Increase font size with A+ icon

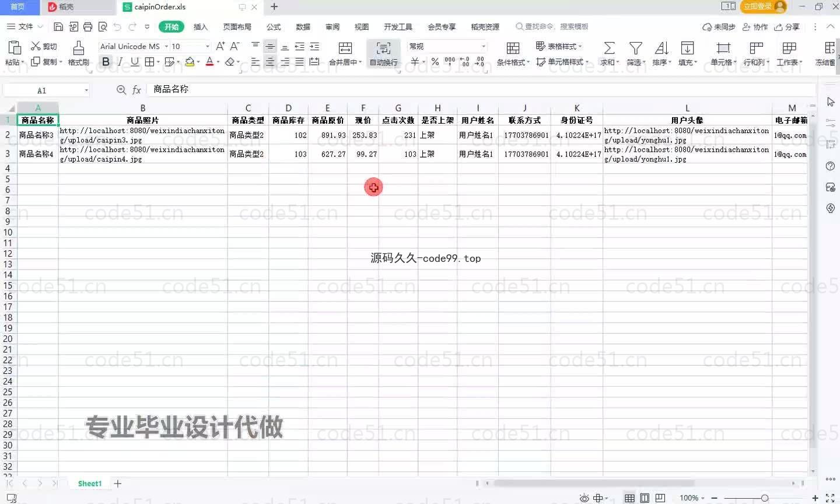pyautogui.click(x=220, y=46)
